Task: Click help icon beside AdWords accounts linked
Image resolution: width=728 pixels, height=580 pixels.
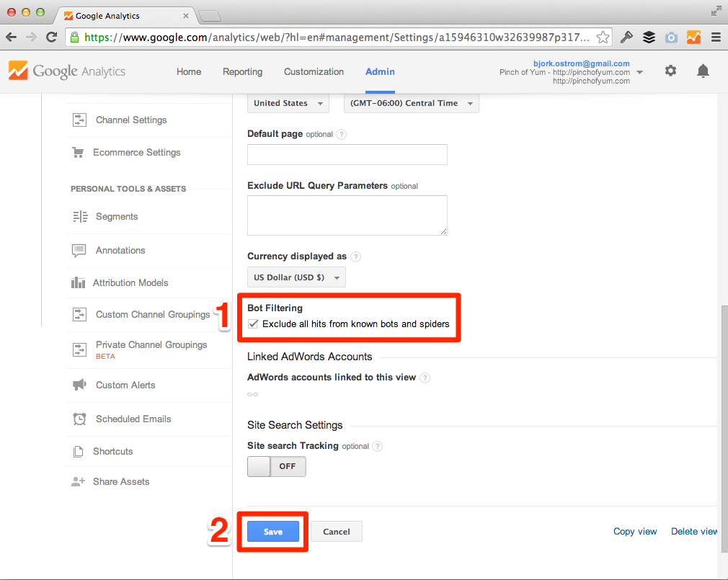Action: click(x=425, y=378)
